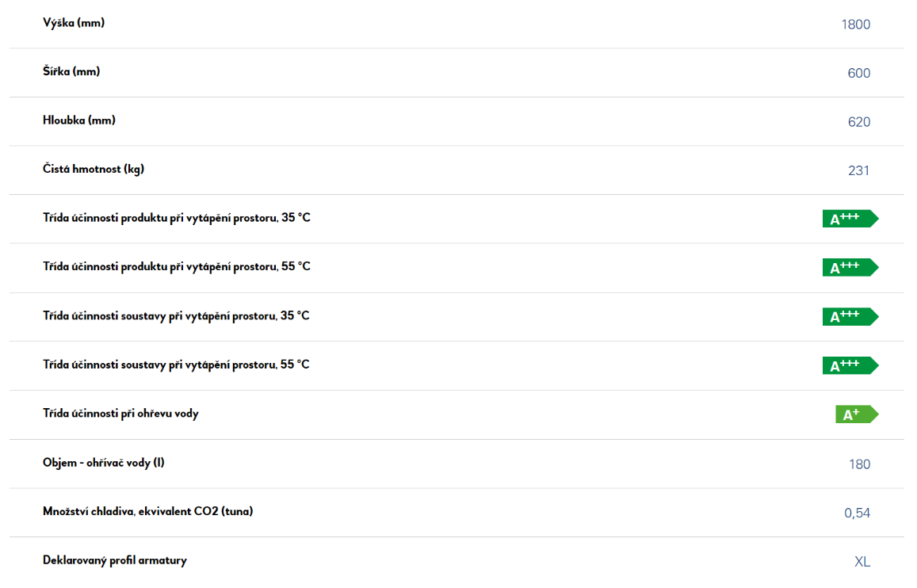Click the A+++ badge for soustavy 35 °C
917x588 pixels.
850,316
